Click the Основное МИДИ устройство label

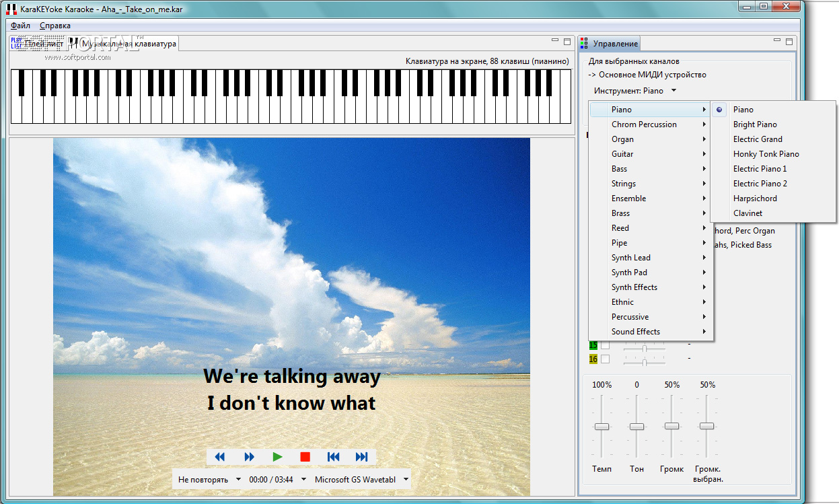653,75
